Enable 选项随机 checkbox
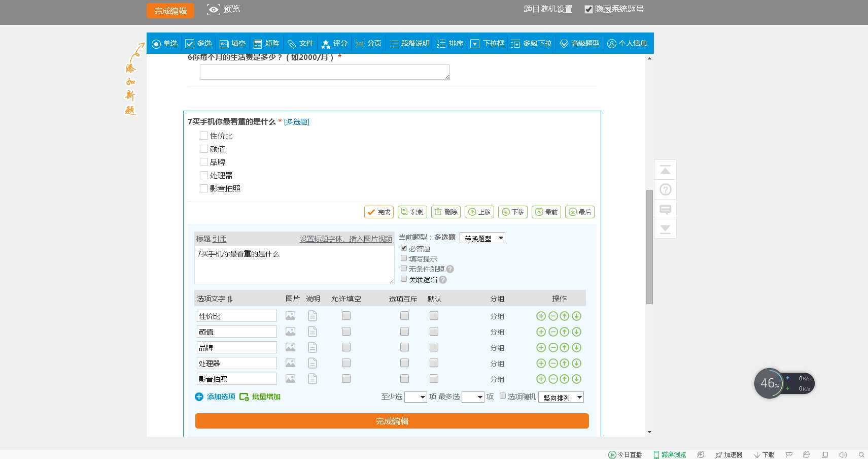The height and width of the screenshot is (459, 868). click(x=503, y=396)
